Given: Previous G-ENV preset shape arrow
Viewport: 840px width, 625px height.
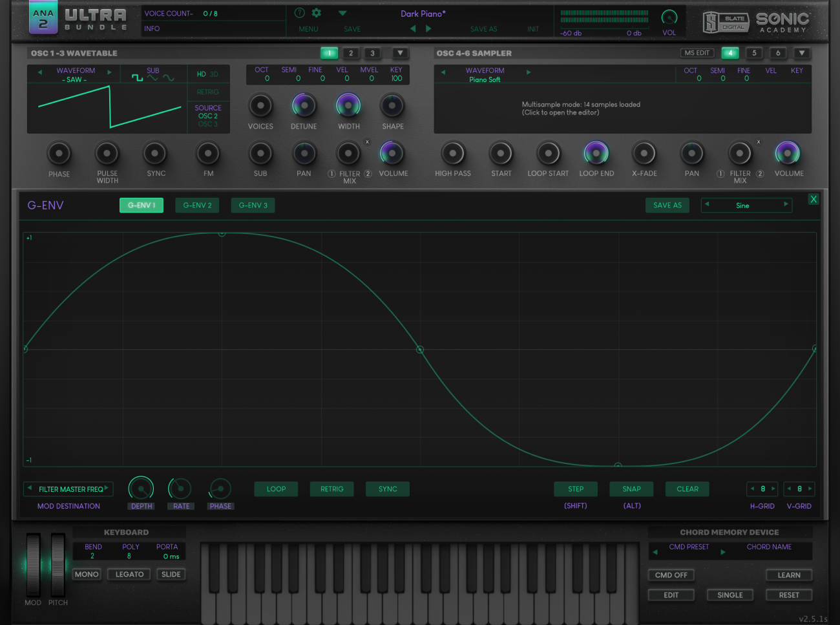Looking at the screenshot, I should click(x=707, y=204).
